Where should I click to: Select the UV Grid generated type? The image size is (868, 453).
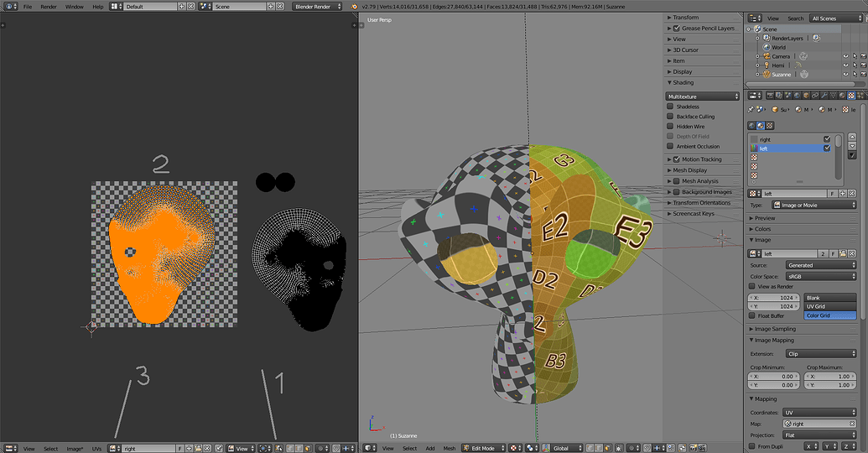click(829, 306)
